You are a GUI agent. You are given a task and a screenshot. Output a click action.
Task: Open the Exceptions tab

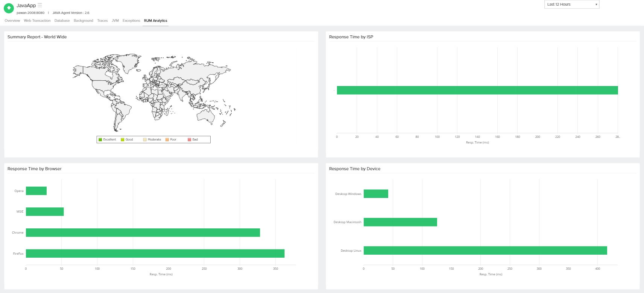131,21
